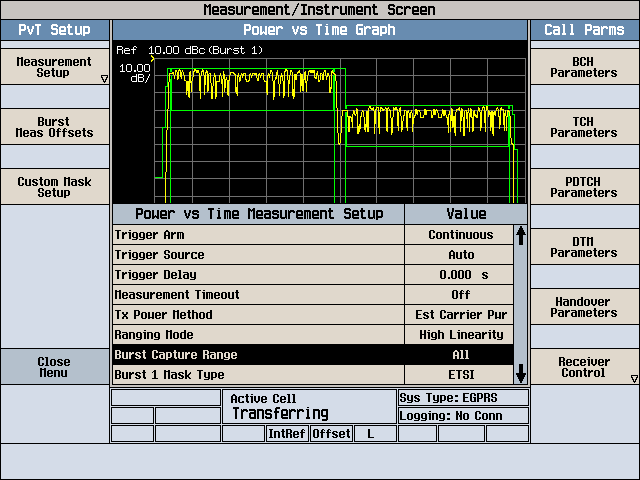Click the Measurement/Instrument Screen title bar
The width and height of the screenshot is (640, 480).
320,10
